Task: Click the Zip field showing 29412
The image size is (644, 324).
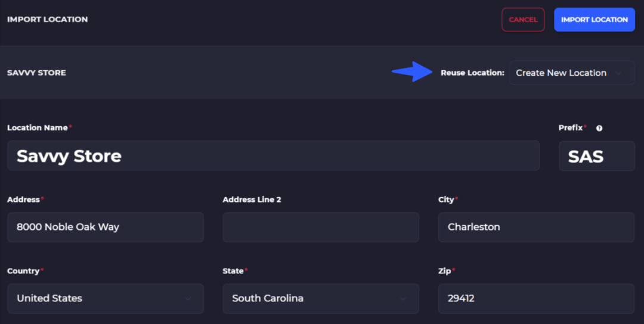Action: (537, 298)
